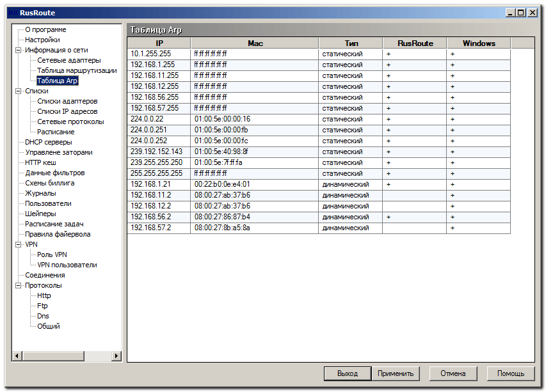The image size is (546, 392).
Task: Select row with IP 192.168.11.2
Action: pyautogui.click(x=319, y=195)
